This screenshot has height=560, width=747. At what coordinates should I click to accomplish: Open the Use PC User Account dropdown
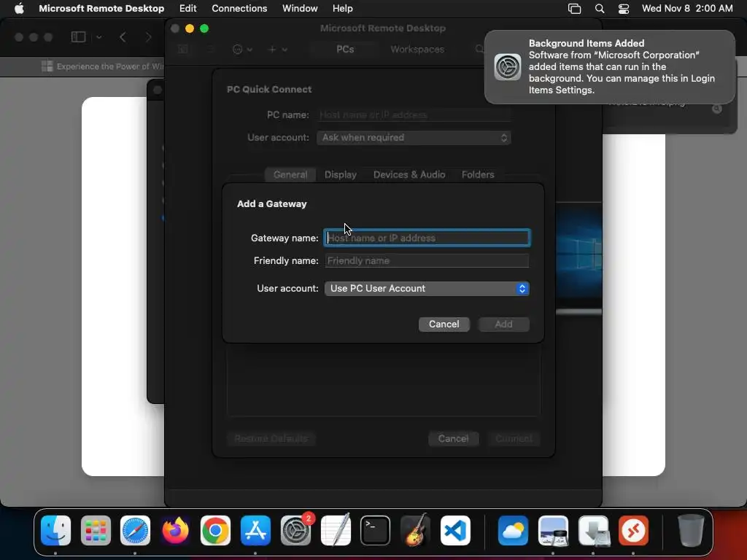click(427, 289)
